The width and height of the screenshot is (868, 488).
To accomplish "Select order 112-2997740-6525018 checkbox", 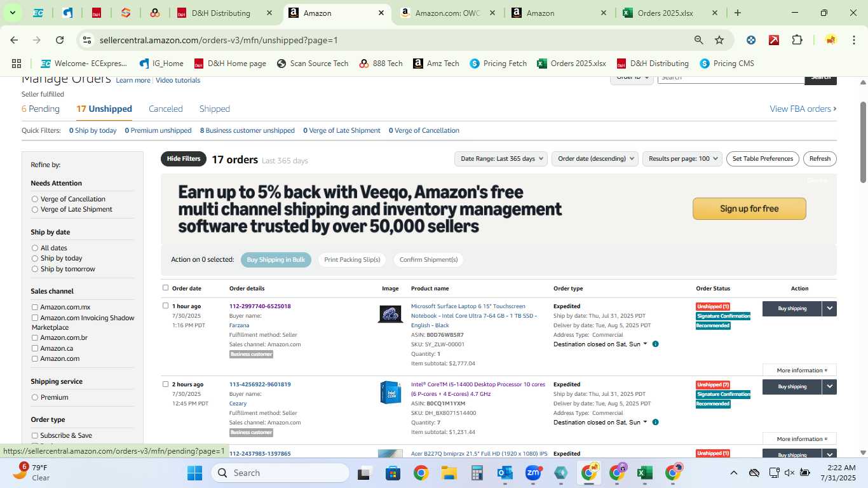I will point(166,306).
